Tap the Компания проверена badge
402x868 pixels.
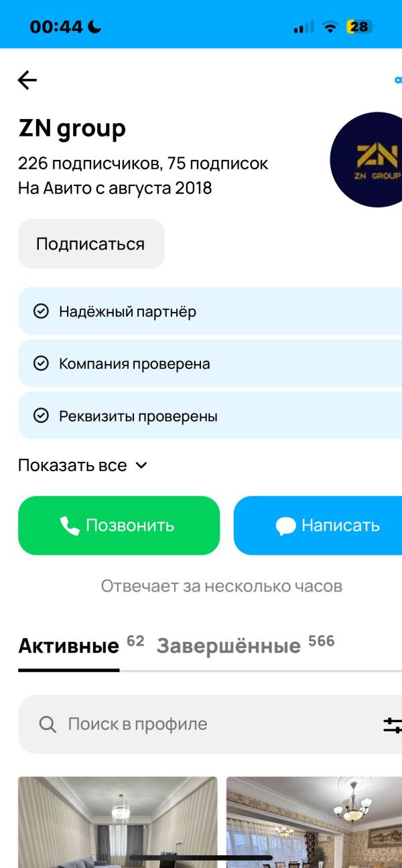pos(134,363)
